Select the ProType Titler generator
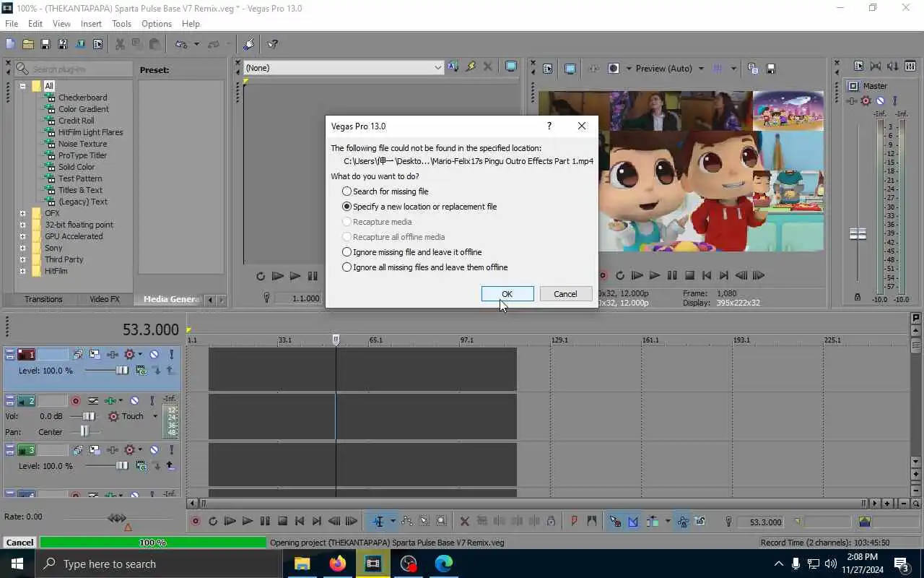Image resolution: width=924 pixels, height=578 pixels. (x=82, y=155)
